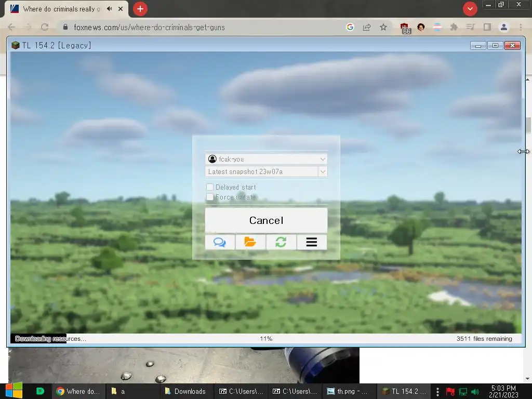Open the Chrome profile avatar button
This screenshot has height=399, width=532.
pos(504,27)
